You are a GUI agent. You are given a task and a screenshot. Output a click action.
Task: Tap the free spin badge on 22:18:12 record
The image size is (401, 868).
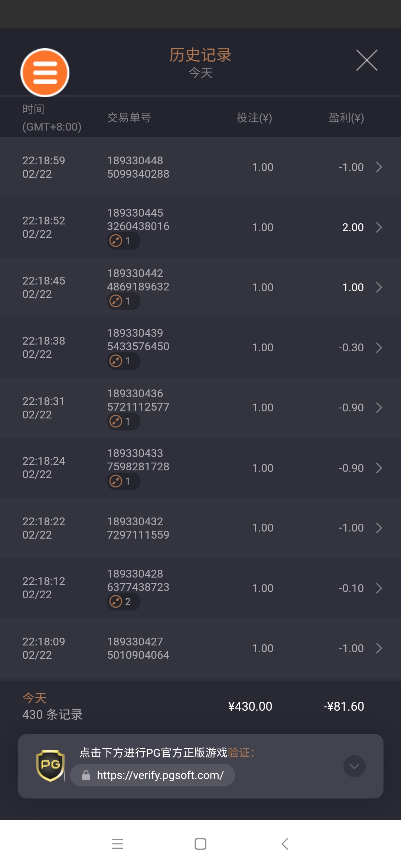click(123, 602)
